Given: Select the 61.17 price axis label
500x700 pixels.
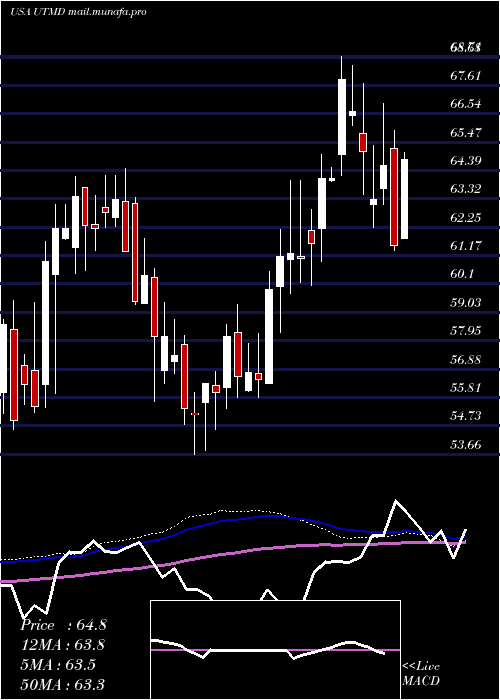Looking at the screenshot, I should click(x=466, y=246).
